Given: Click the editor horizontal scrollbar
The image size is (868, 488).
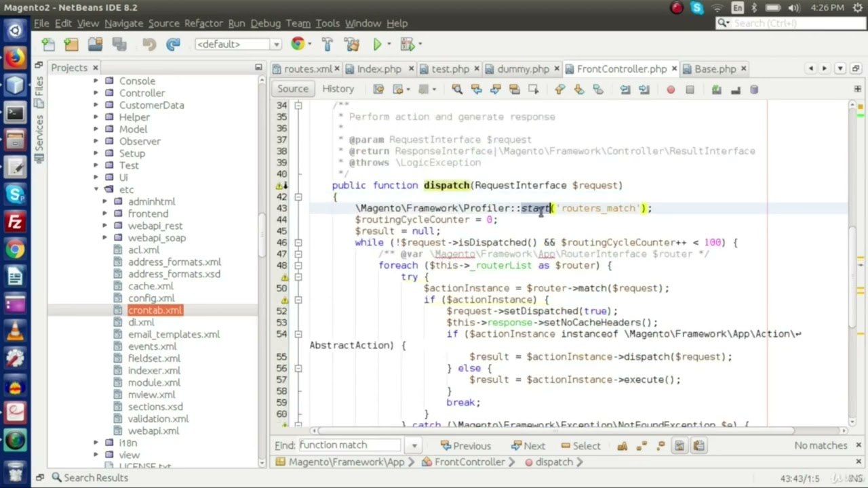Looking at the screenshot, I should [x=556, y=430].
